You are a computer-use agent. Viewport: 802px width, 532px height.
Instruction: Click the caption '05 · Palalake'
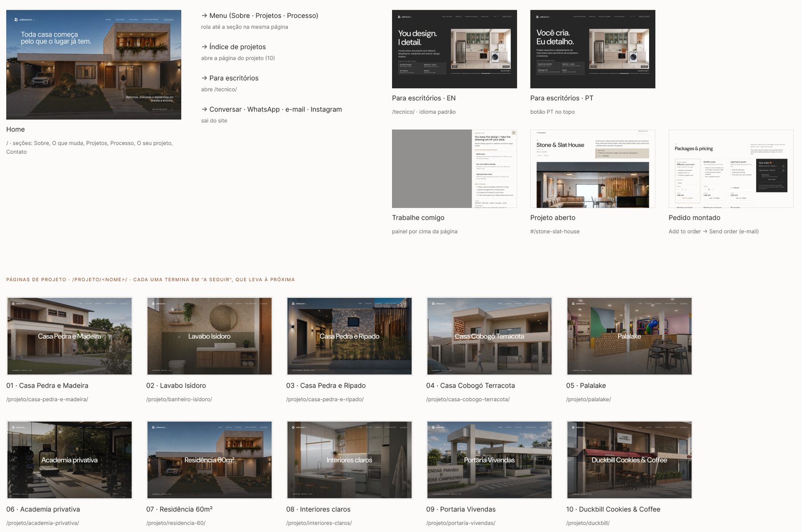[x=586, y=386]
